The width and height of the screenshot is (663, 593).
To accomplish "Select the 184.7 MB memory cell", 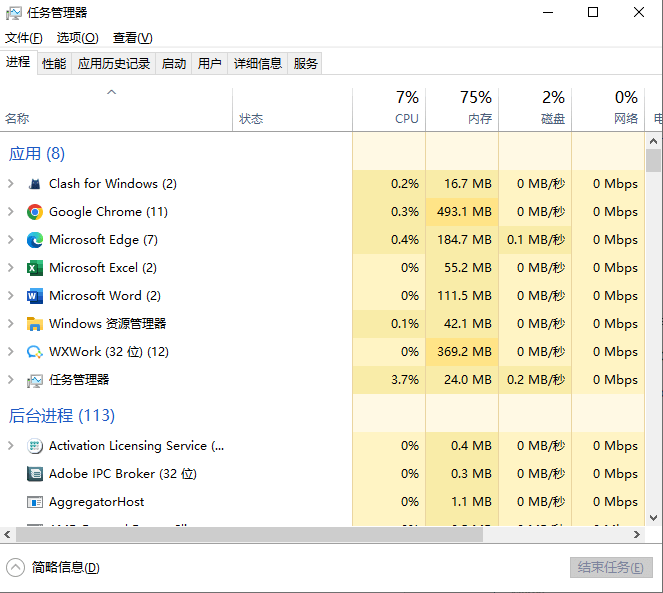I will click(462, 239).
